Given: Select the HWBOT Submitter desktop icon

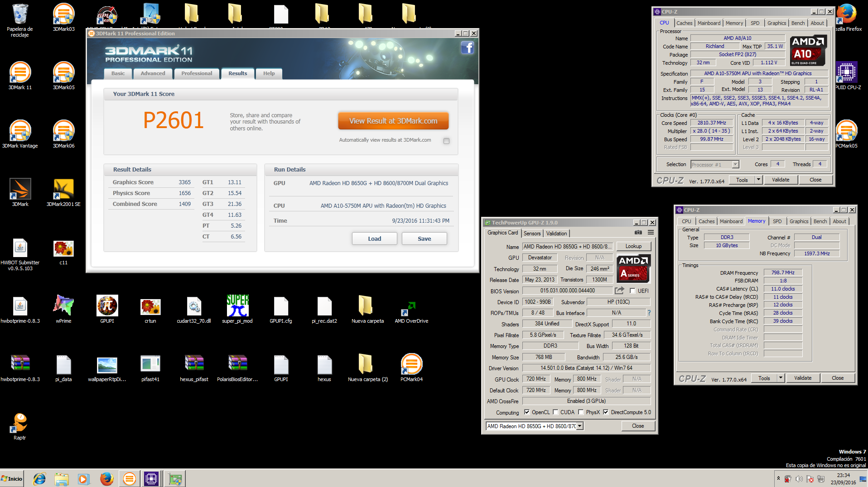Looking at the screenshot, I should click(x=20, y=254).
